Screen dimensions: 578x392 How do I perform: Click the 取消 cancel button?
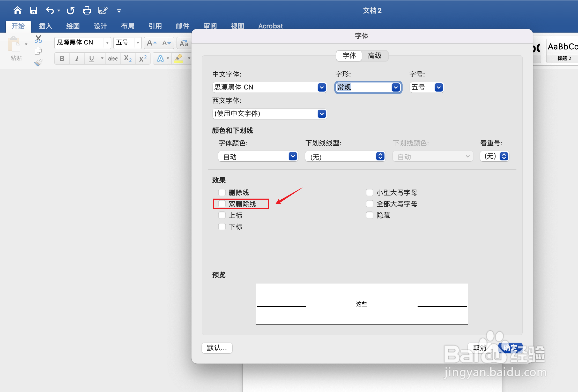click(479, 348)
